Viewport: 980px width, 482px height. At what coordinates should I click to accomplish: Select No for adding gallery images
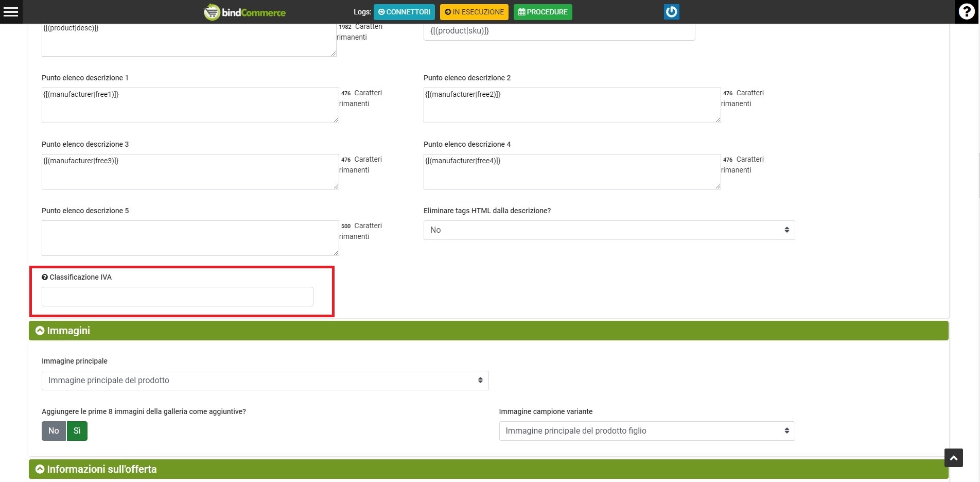54,431
